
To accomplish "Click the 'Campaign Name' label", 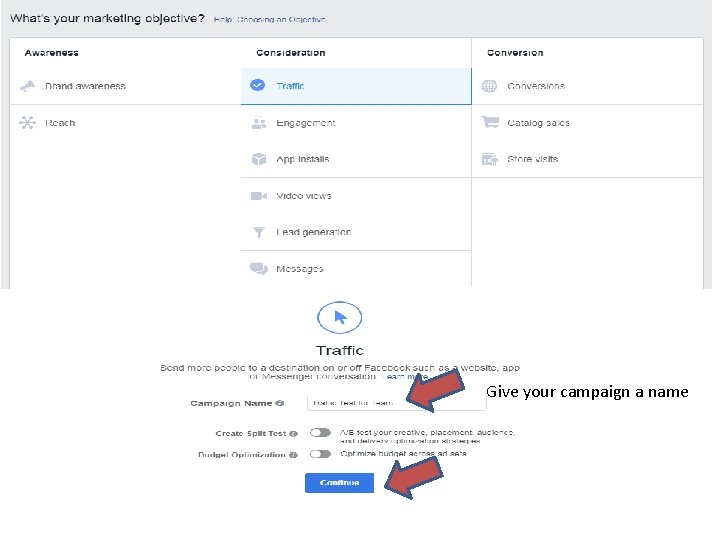I will [x=231, y=403].
